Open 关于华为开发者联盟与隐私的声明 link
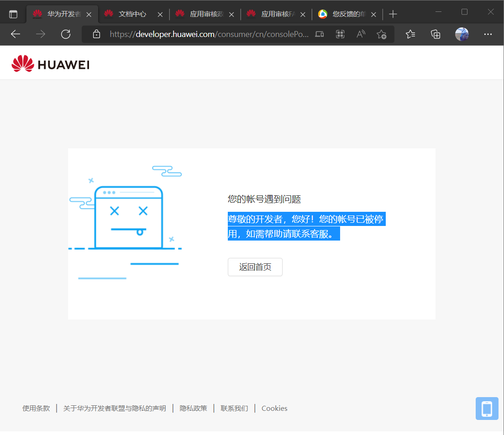This screenshot has height=435, width=504. pyautogui.click(x=115, y=409)
